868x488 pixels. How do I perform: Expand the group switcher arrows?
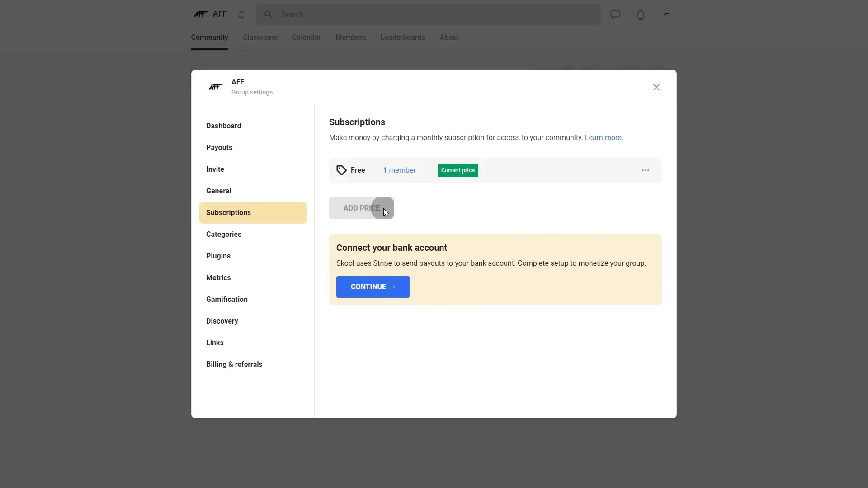point(241,14)
